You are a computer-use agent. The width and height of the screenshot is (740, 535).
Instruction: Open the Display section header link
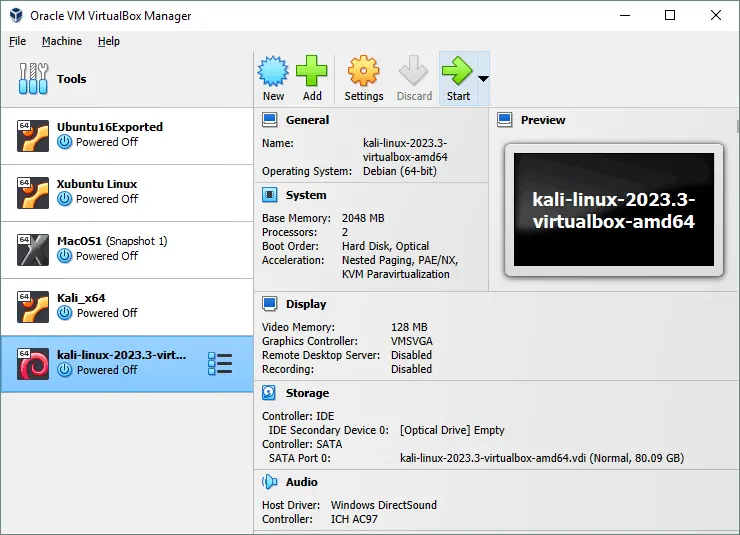[x=306, y=304]
